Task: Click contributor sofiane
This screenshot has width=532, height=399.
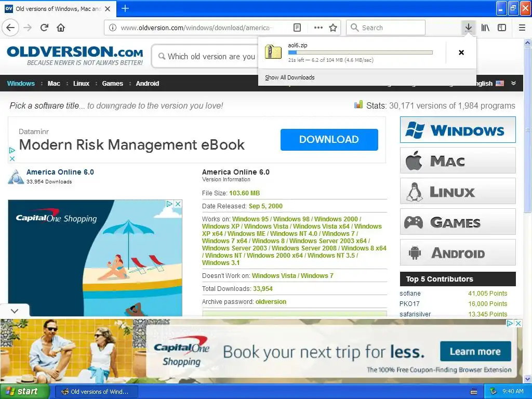Action: point(410,294)
